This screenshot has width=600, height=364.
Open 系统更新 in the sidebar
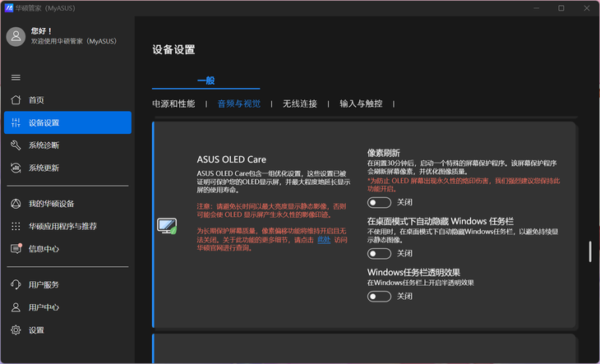67,168
